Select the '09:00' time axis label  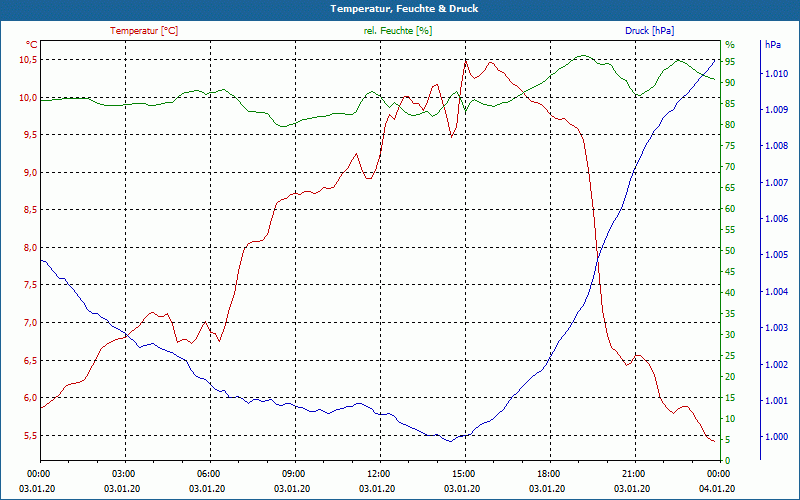tap(292, 474)
